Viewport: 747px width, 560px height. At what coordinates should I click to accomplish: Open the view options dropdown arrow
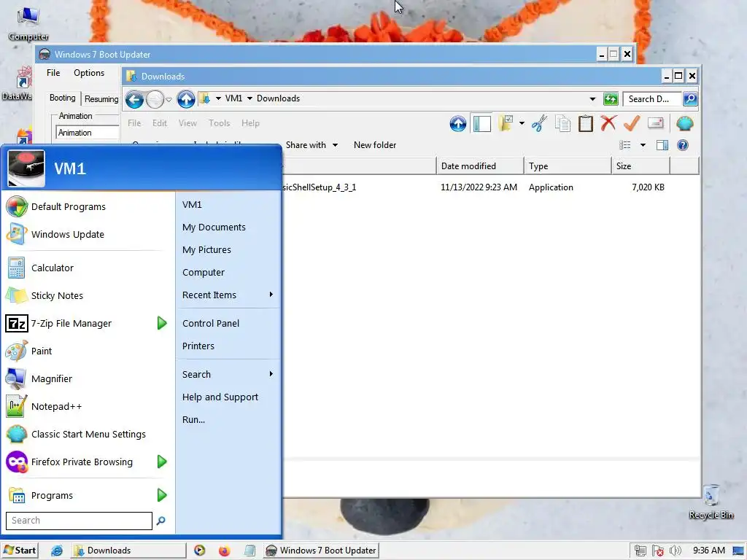[643, 145]
